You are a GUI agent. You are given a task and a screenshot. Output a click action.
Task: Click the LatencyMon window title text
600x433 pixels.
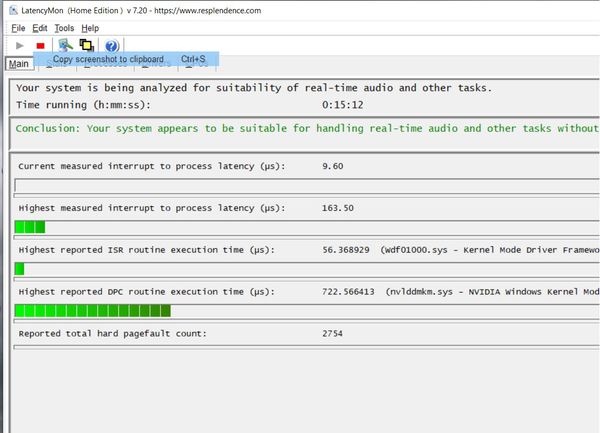(141, 11)
